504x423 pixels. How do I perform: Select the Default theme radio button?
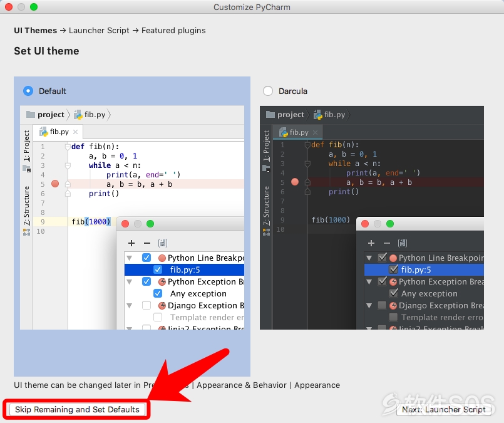tap(28, 91)
